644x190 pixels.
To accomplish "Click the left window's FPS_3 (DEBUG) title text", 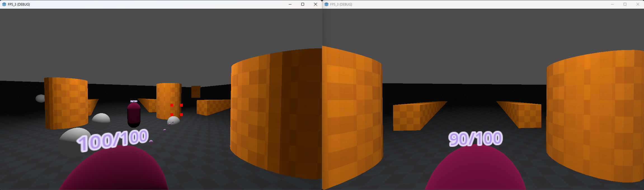I will point(19,4).
